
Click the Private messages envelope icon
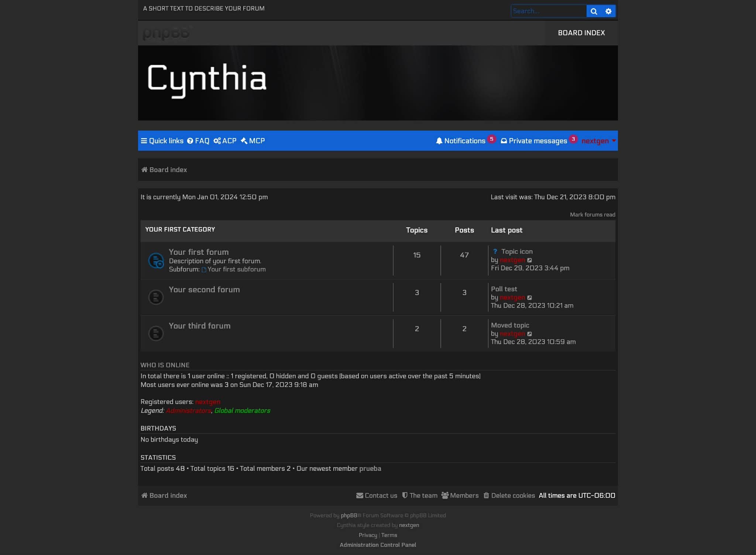pos(504,141)
